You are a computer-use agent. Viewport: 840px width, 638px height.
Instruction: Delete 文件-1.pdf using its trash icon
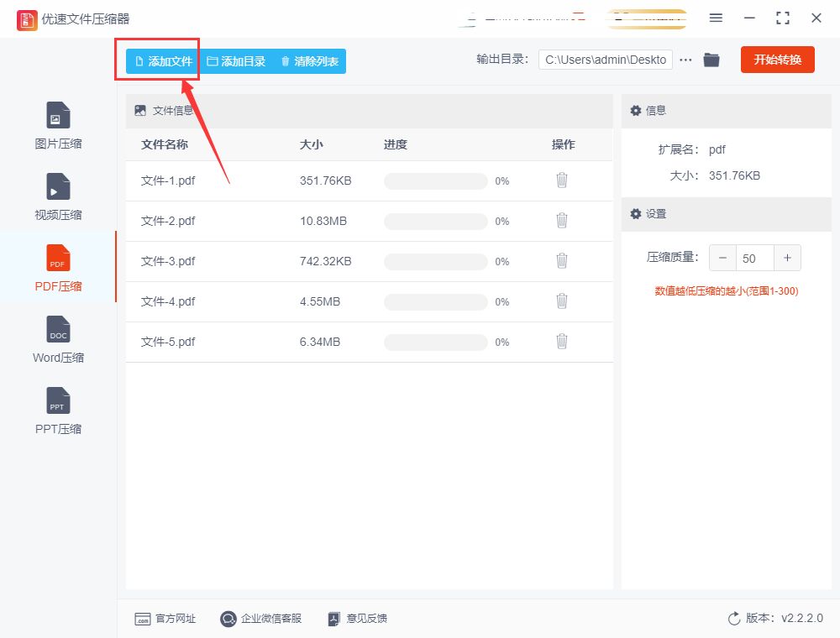tap(562, 180)
